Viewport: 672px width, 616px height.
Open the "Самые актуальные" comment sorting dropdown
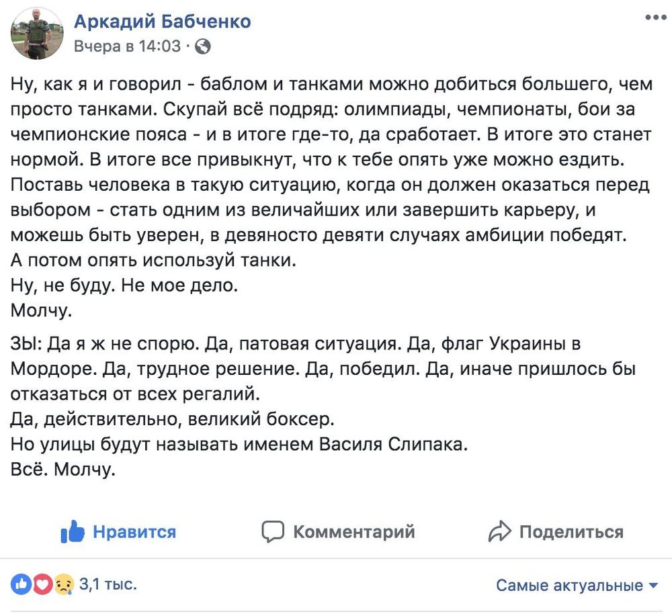click(569, 585)
